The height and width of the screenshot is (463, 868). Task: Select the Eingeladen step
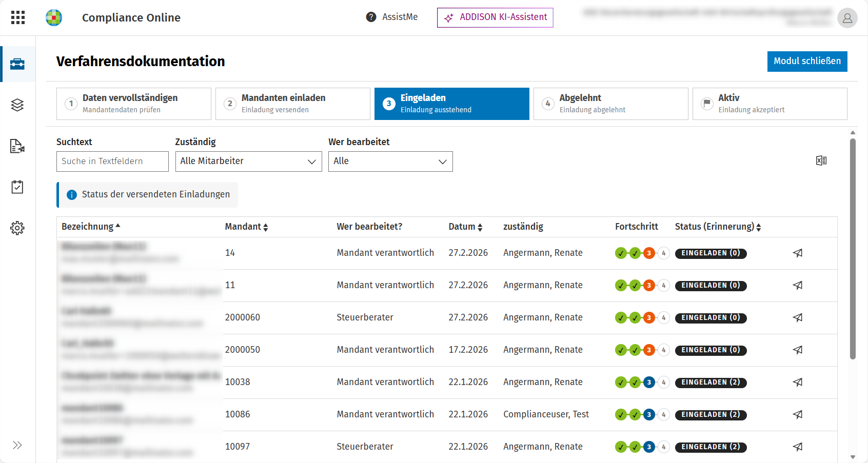[452, 104]
